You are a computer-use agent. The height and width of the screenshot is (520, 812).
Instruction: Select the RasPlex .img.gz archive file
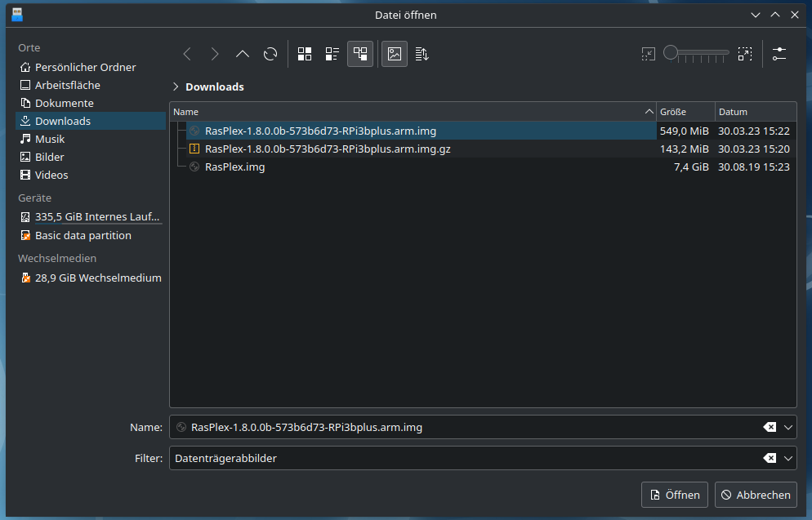point(421,149)
